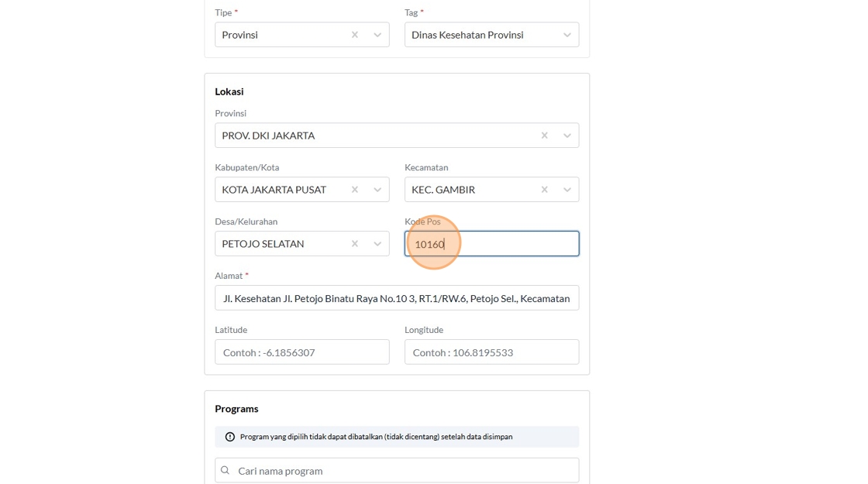This screenshot has height=484, width=868.
Task: Clear the Provinsi DKI Jakarta selection
Action: point(545,136)
